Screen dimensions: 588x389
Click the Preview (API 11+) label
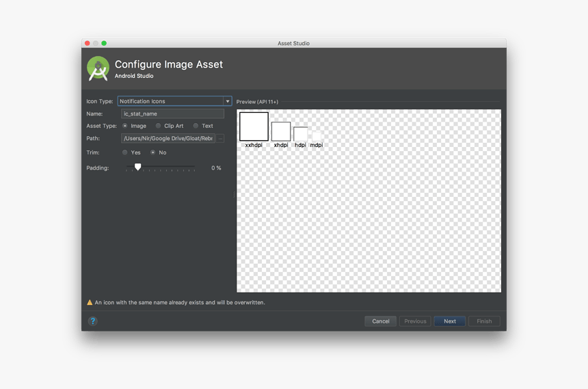pos(257,102)
